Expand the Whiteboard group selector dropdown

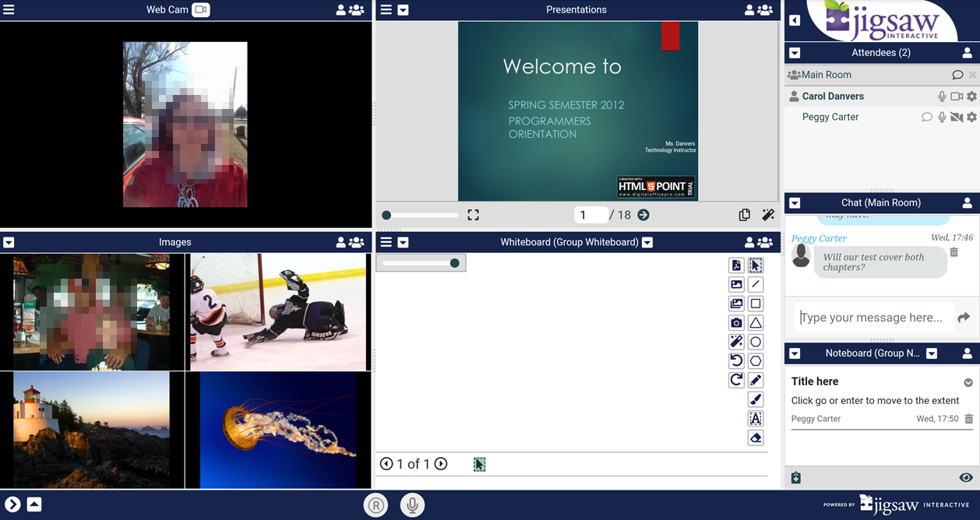click(x=647, y=242)
